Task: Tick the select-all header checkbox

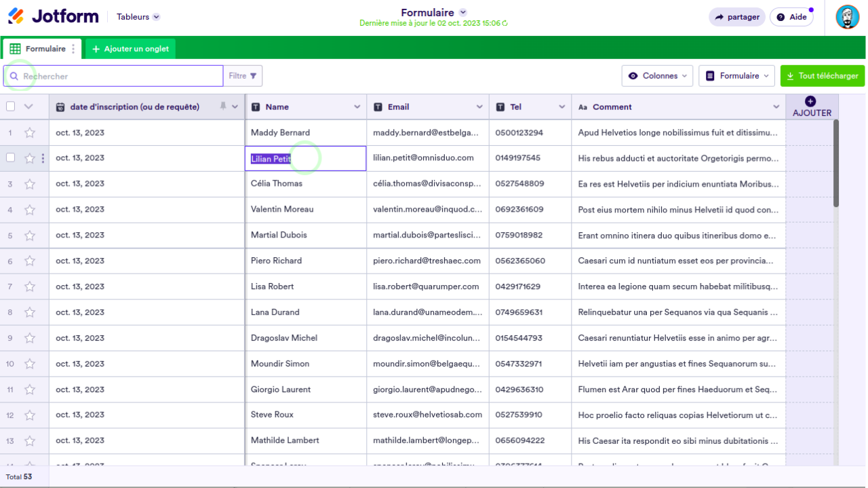Action: point(10,107)
